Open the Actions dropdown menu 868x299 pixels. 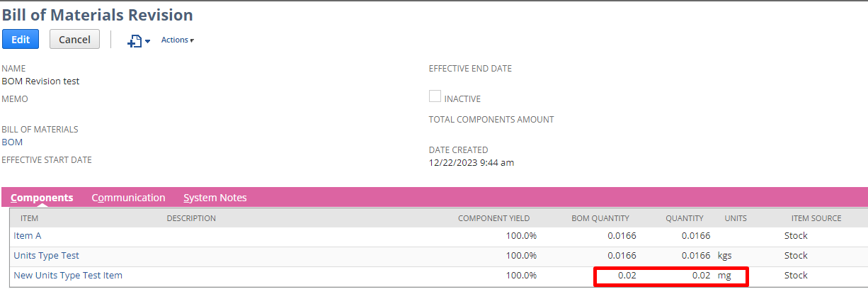(x=177, y=40)
